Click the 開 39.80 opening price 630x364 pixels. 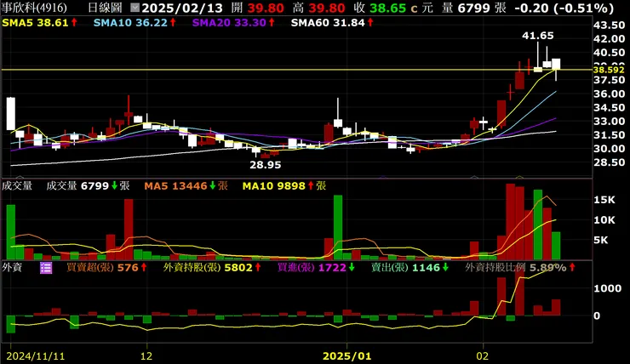[x=258, y=8]
